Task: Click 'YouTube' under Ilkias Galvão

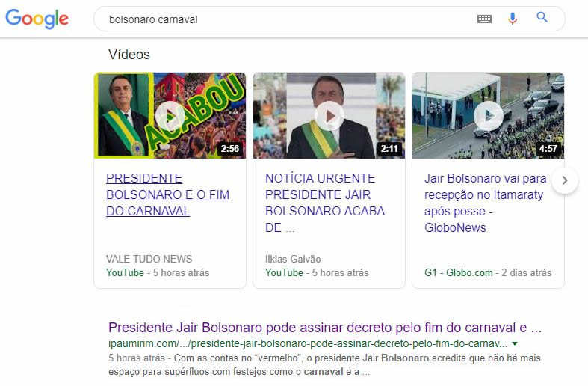Action: (x=284, y=272)
